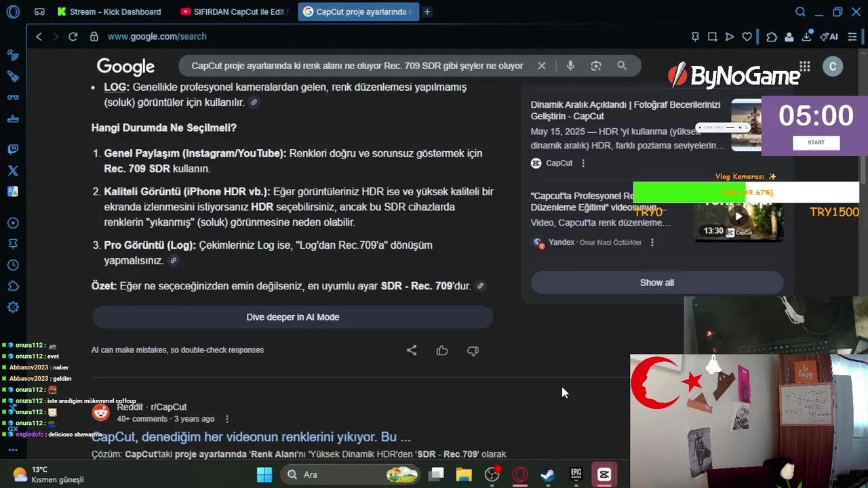This screenshot has width=868, height=488.
Task: Open Windows Start menu
Action: [264, 474]
